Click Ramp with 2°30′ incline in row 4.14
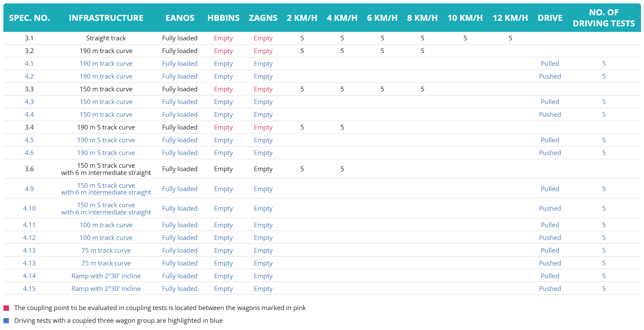The height and width of the screenshot is (330, 644). point(106,276)
